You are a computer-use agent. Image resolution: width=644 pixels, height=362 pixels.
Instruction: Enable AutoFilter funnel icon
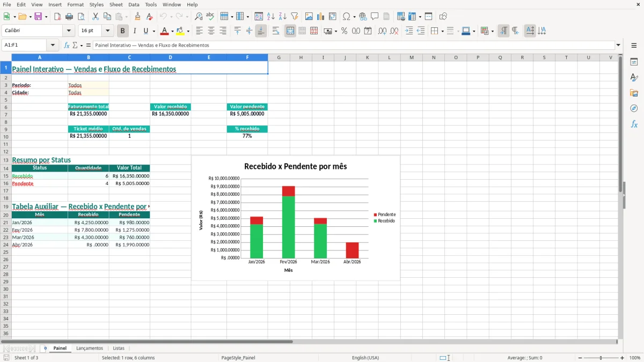294,17
